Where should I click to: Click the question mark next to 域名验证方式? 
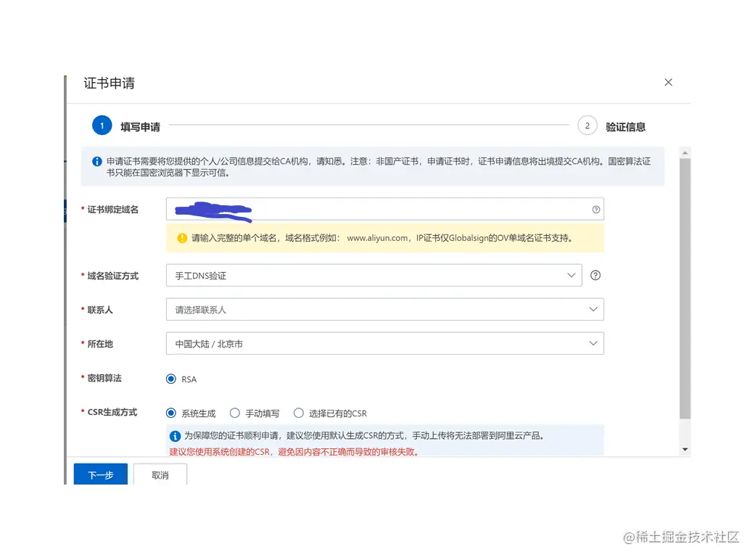point(595,275)
